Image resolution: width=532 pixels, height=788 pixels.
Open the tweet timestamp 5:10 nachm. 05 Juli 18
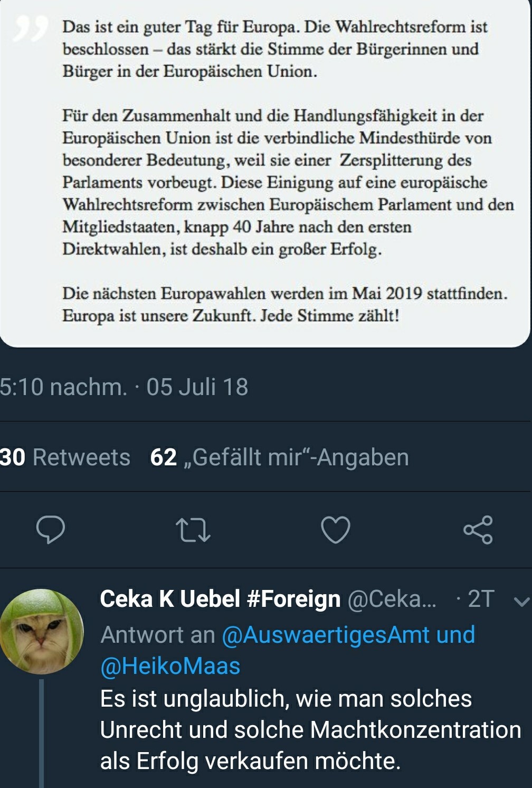(124, 387)
